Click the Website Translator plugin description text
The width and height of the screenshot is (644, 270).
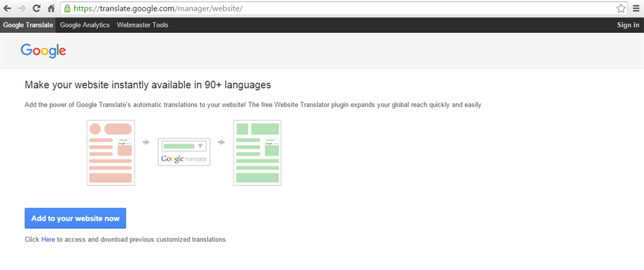(254, 105)
